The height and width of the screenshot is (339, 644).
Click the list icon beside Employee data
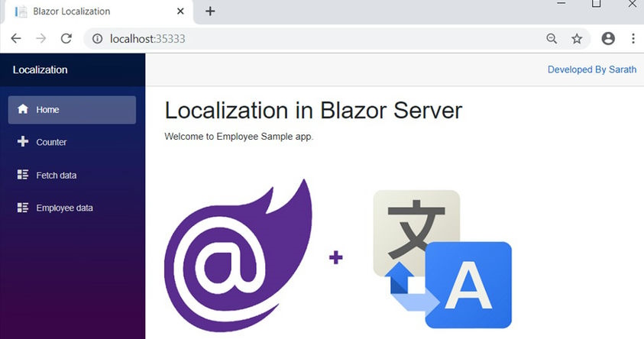pos(23,207)
